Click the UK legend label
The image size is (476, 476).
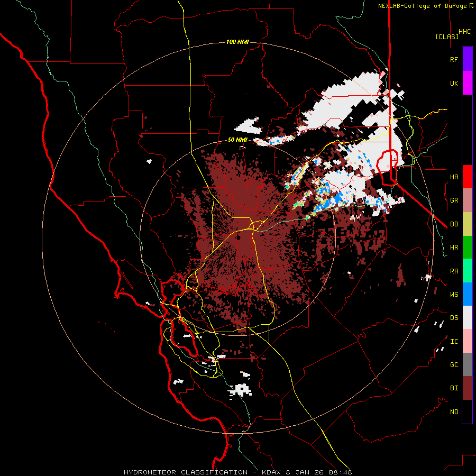coord(454,83)
